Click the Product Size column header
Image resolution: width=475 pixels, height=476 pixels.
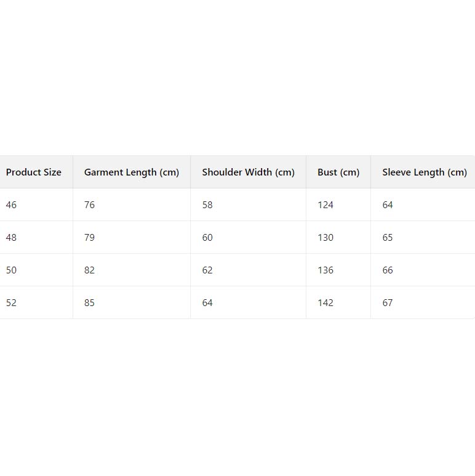coord(34,172)
